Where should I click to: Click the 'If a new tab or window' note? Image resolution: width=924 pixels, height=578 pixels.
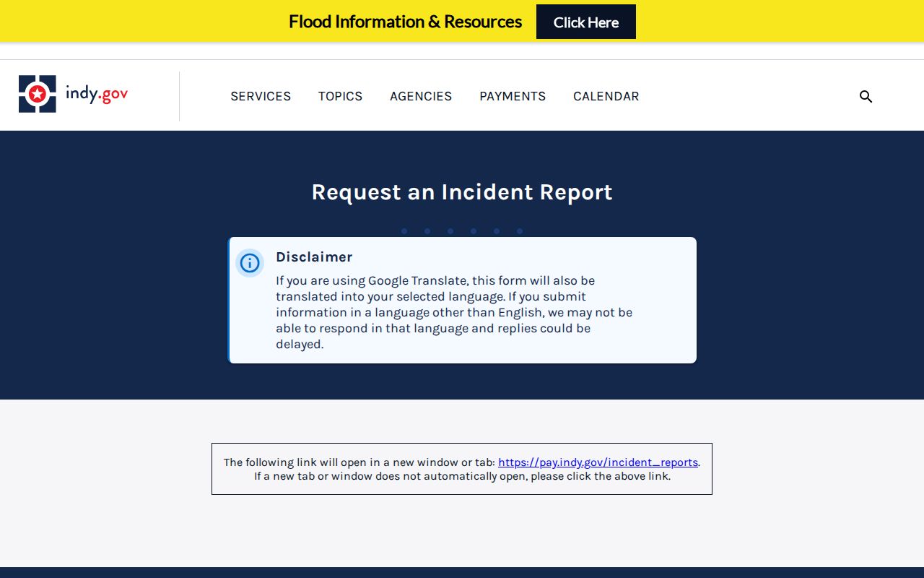click(x=462, y=476)
